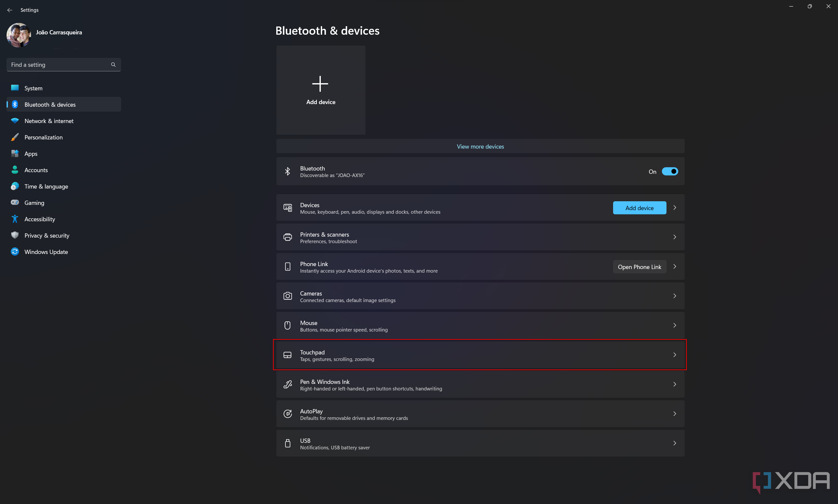The height and width of the screenshot is (504, 838).
Task: Click the Find a setting search field
Action: pyautogui.click(x=64, y=64)
